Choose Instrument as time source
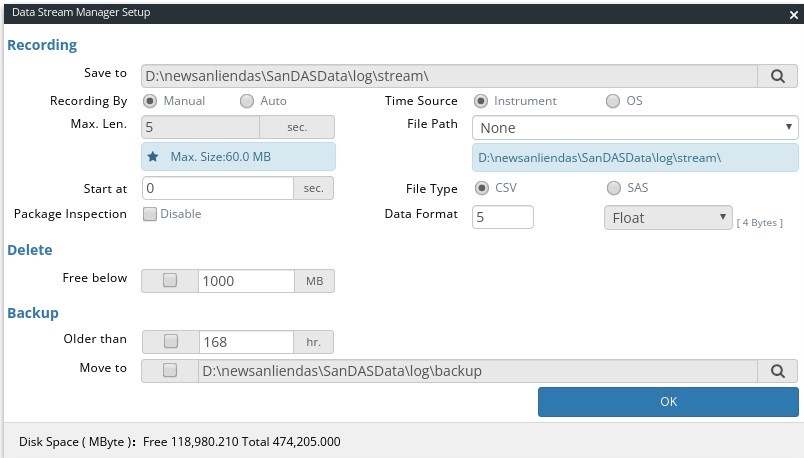 [481, 101]
